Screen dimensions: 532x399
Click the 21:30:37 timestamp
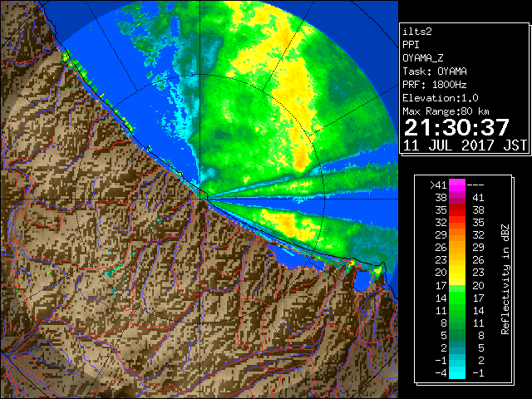[456, 127]
